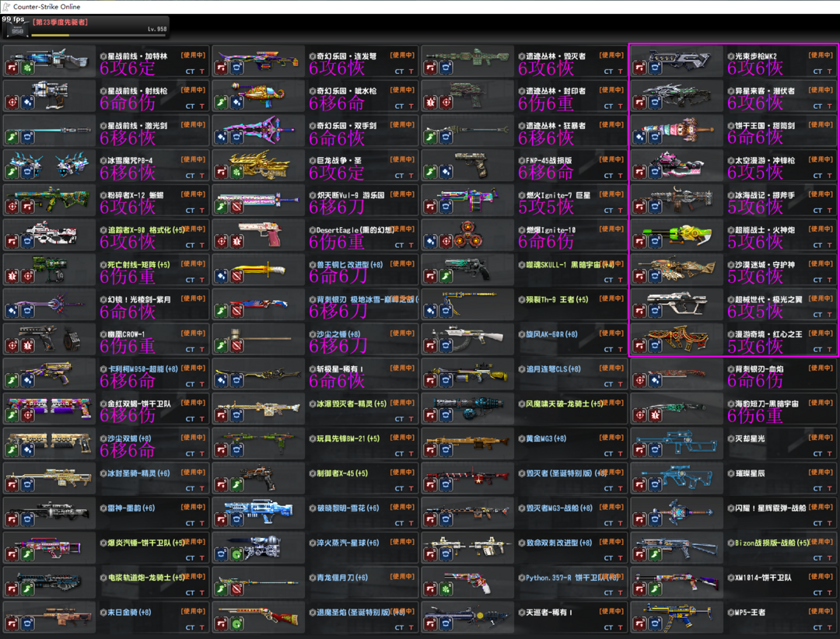
Task: Click the hexagon icon beside 冰雪魔咒PB-4
Action: (x=103, y=161)
